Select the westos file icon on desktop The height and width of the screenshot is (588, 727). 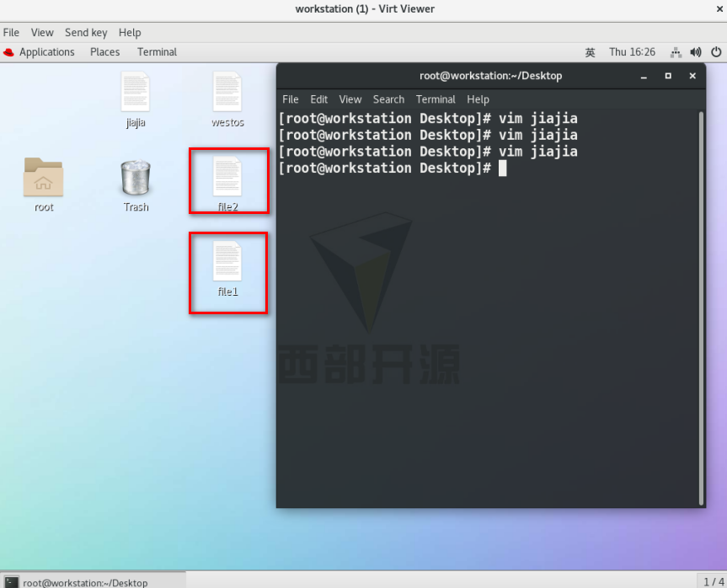[227, 91]
